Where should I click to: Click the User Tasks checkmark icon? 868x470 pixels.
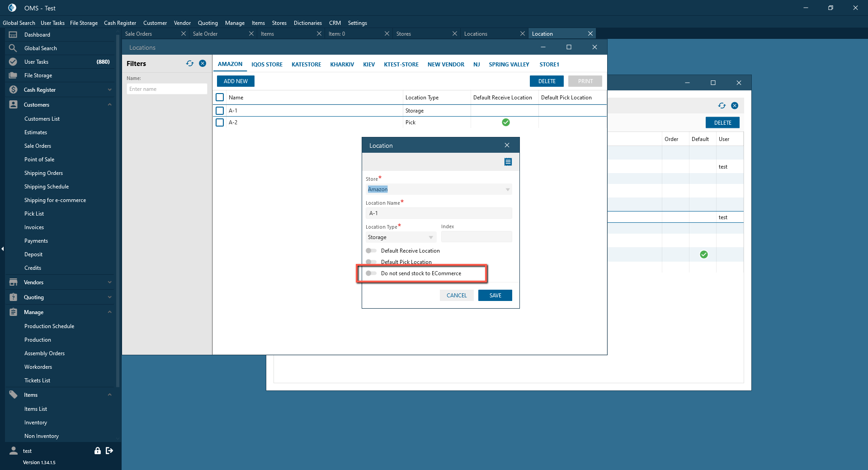(x=13, y=62)
